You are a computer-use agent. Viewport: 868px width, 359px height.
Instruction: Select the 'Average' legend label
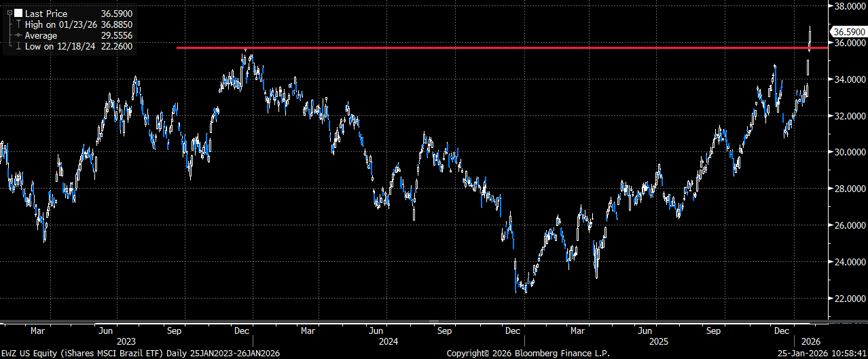coord(41,35)
